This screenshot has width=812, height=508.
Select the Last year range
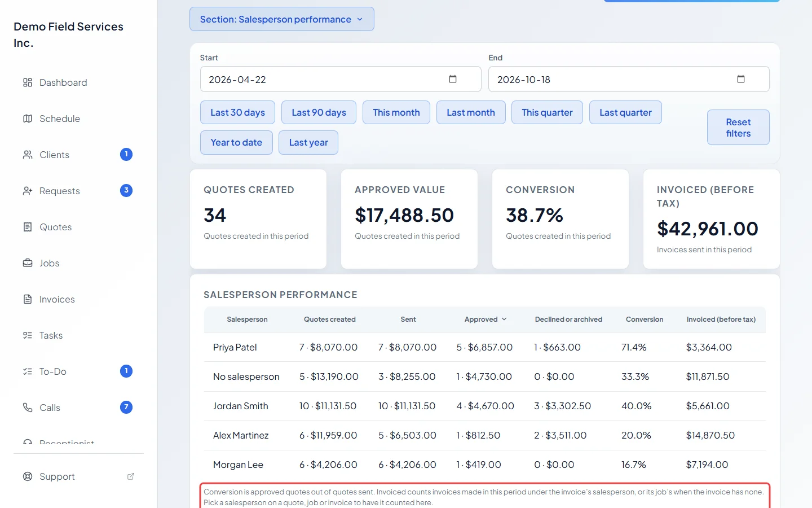pos(308,142)
